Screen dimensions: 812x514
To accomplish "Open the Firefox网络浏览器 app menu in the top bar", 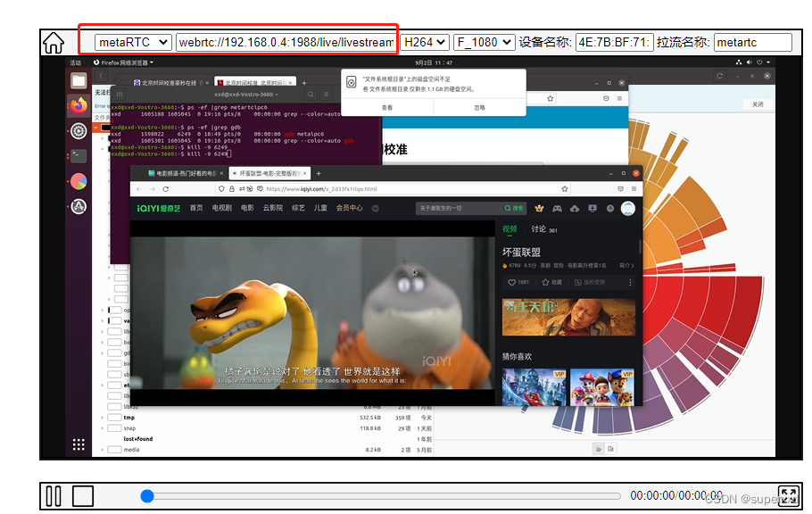I will click(123, 62).
